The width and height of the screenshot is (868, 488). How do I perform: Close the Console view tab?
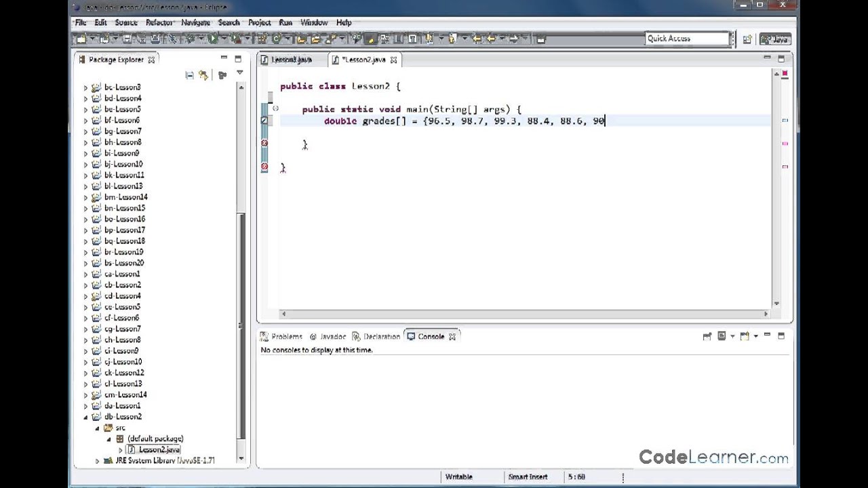pyautogui.click(x=452, y=336)
